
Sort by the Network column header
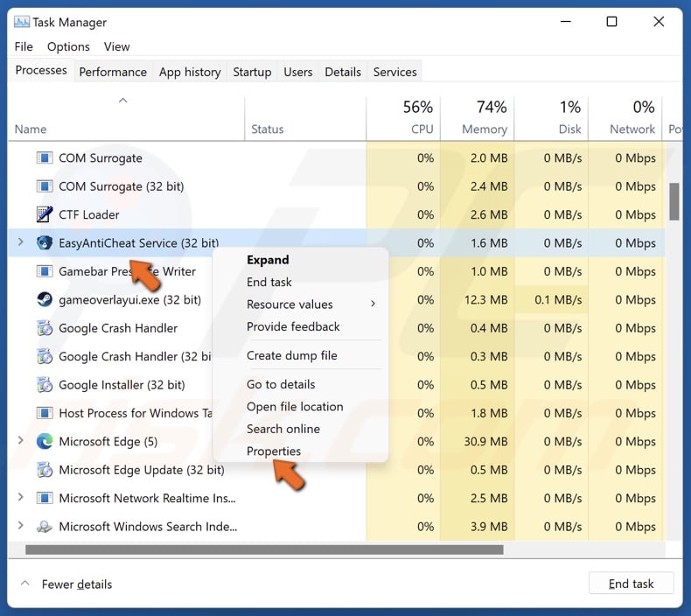625,118
